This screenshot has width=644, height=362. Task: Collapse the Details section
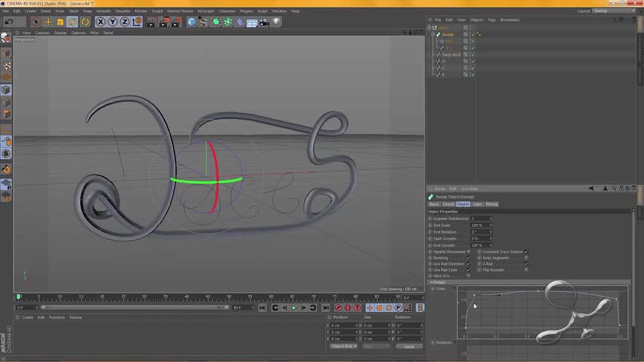[431, 282]
